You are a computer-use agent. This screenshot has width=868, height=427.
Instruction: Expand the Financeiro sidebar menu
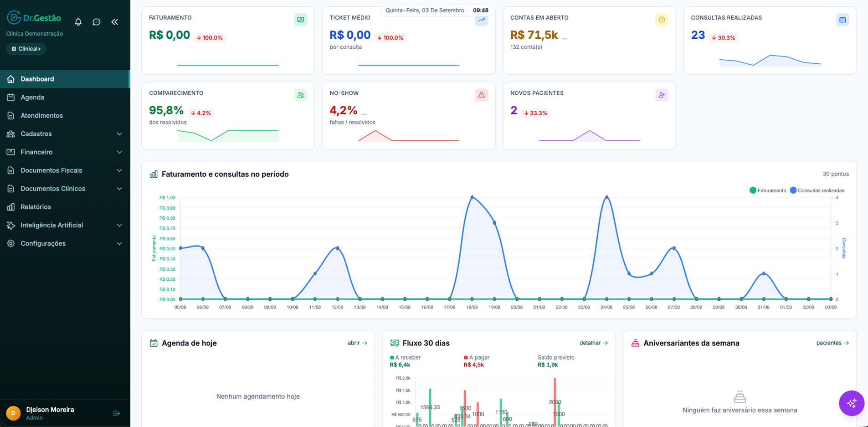point(65,152)
